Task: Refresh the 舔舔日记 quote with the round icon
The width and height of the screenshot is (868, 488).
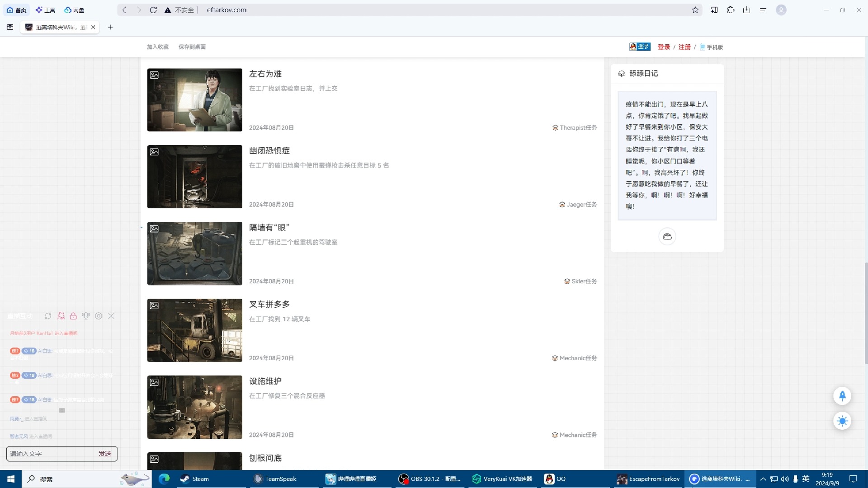Action: point(667,236)
